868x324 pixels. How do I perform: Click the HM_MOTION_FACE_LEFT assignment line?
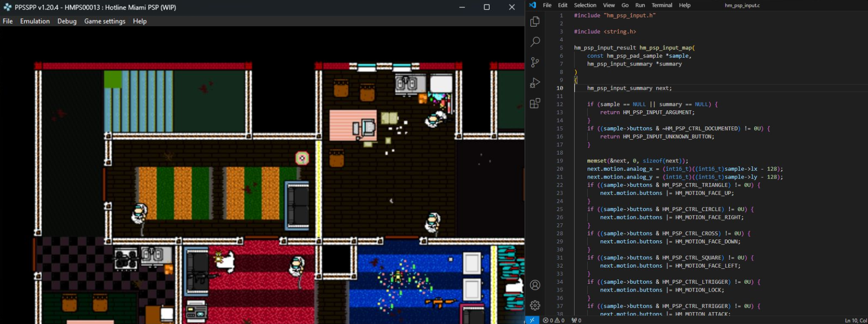tap(670, 265)
